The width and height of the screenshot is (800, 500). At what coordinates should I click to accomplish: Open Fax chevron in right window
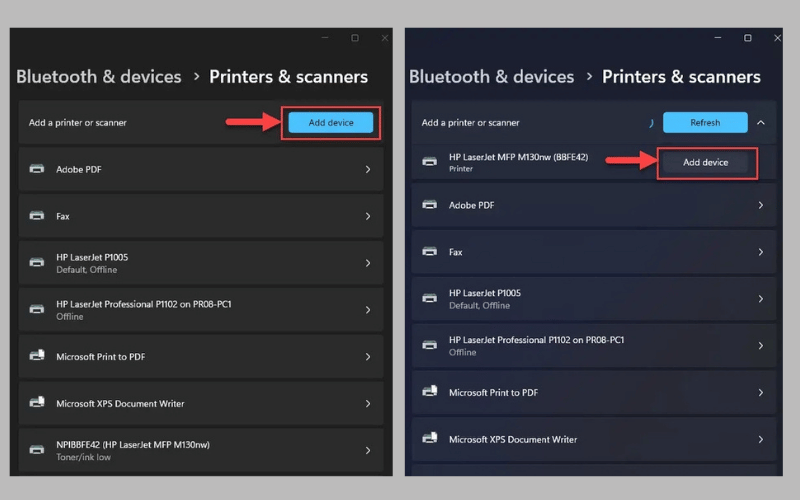click(761, 252)
